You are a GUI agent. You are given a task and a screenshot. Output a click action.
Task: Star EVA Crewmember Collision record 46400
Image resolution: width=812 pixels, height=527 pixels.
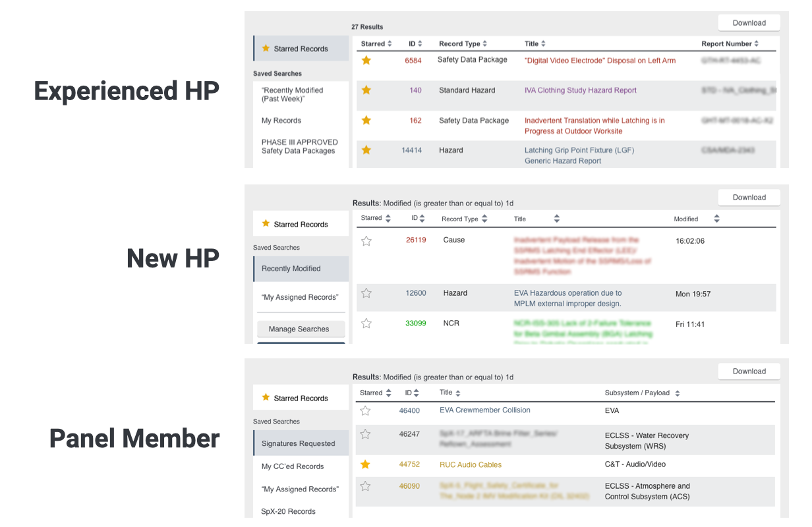tap(365, 411)
